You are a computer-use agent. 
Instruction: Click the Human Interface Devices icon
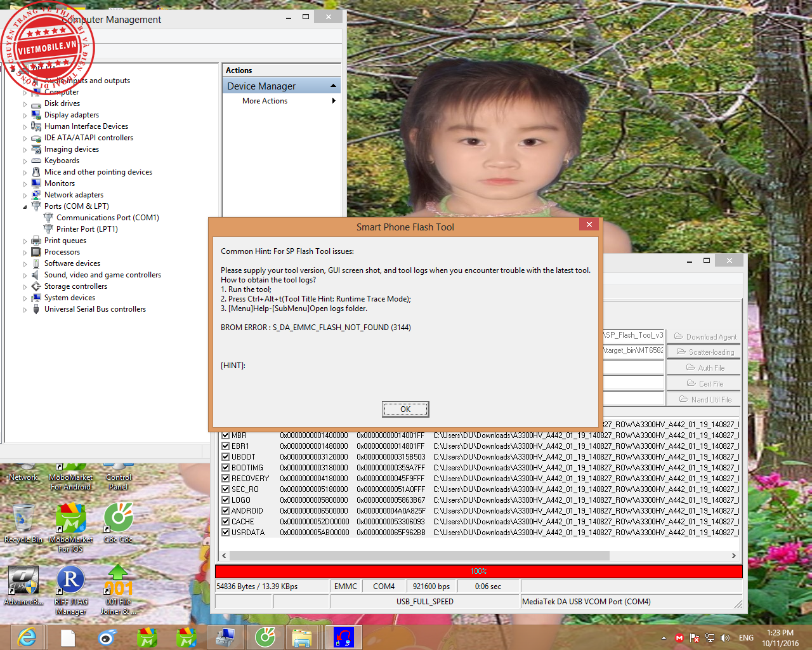36,126
